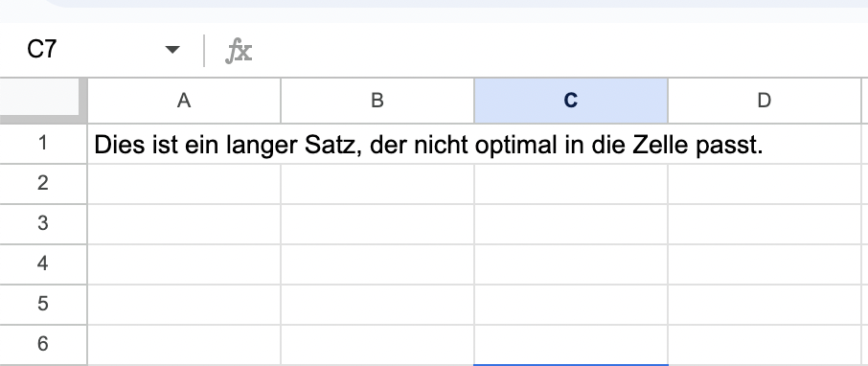The height and width of the screenshot is (366, 868).
Task: Select row 6 header
Action: tap(43, 345)
